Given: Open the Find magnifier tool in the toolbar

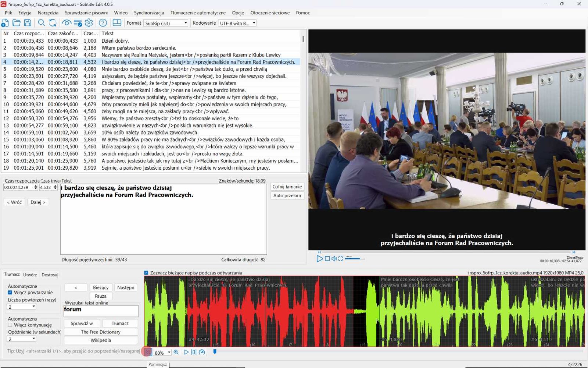Looking at the screenshot, I should [x=42, y=23].
